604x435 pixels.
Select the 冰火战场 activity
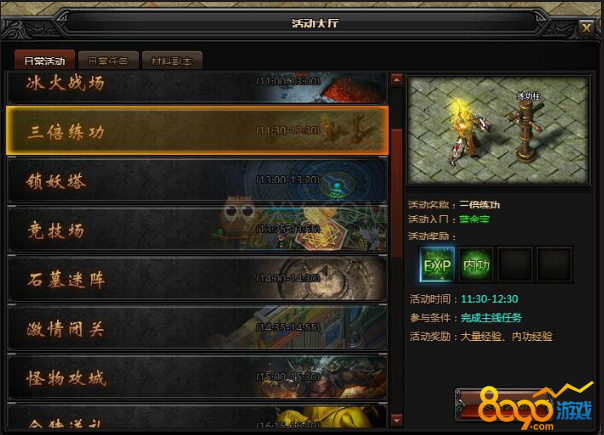pyautogui.click(x=197, y=87)
